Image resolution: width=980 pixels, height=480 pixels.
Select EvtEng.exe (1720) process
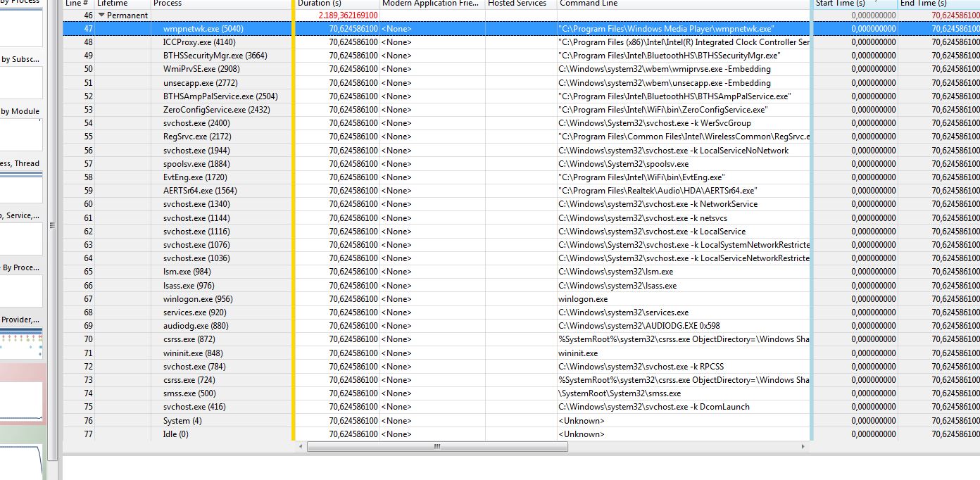[195, 177]
